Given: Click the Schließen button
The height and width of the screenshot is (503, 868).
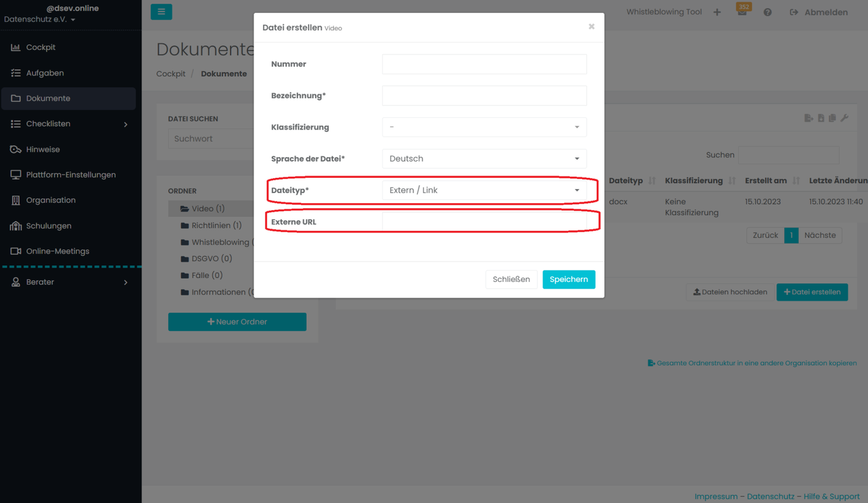Looking at the screenshot, I should click(x=511, y=279).
